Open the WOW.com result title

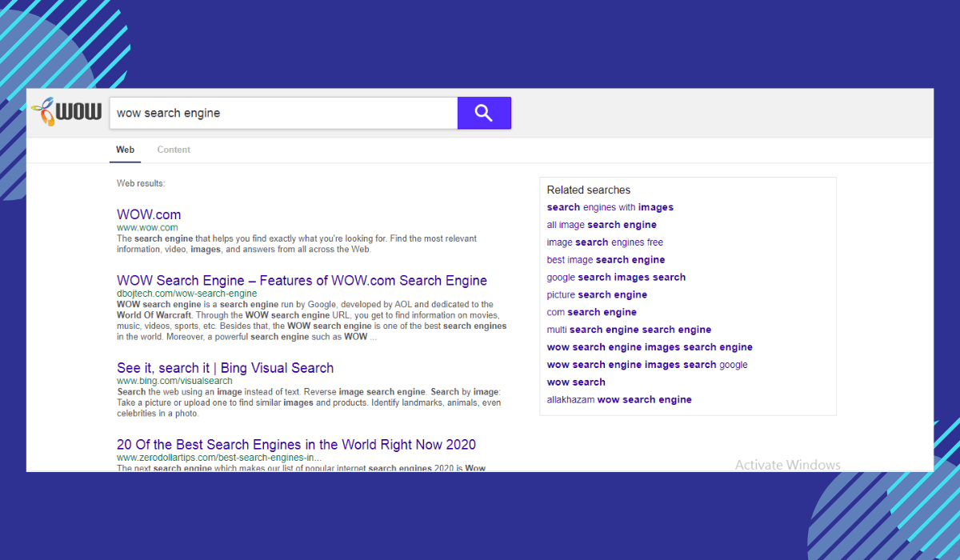[149, 214]
